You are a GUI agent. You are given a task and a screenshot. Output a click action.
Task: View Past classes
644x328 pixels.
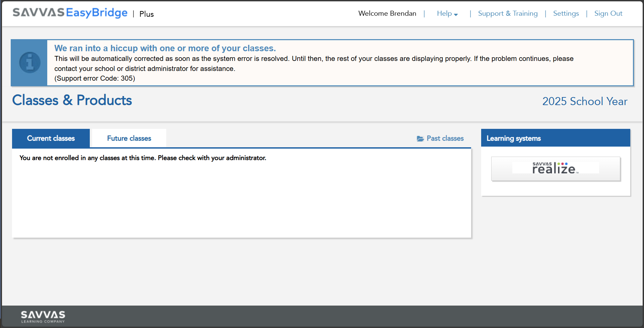[445, 138]
